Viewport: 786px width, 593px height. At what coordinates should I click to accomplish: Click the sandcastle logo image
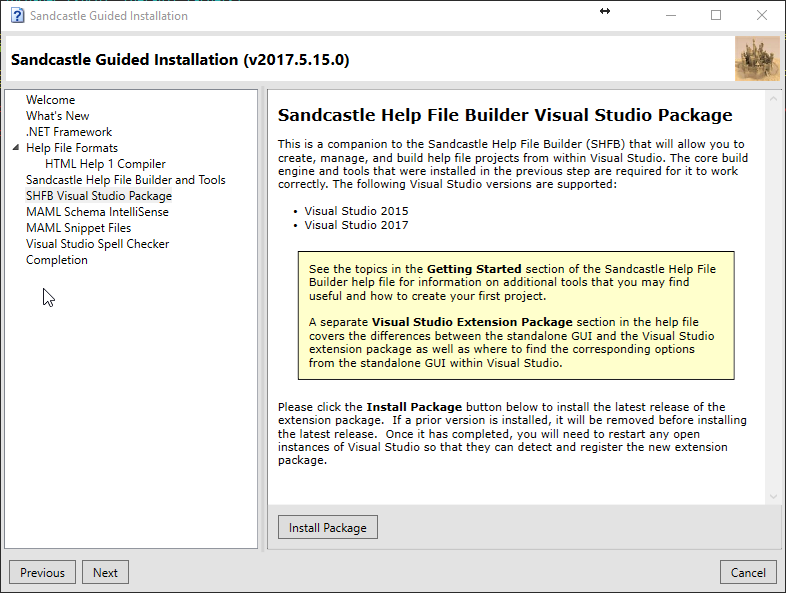(757, 59)
